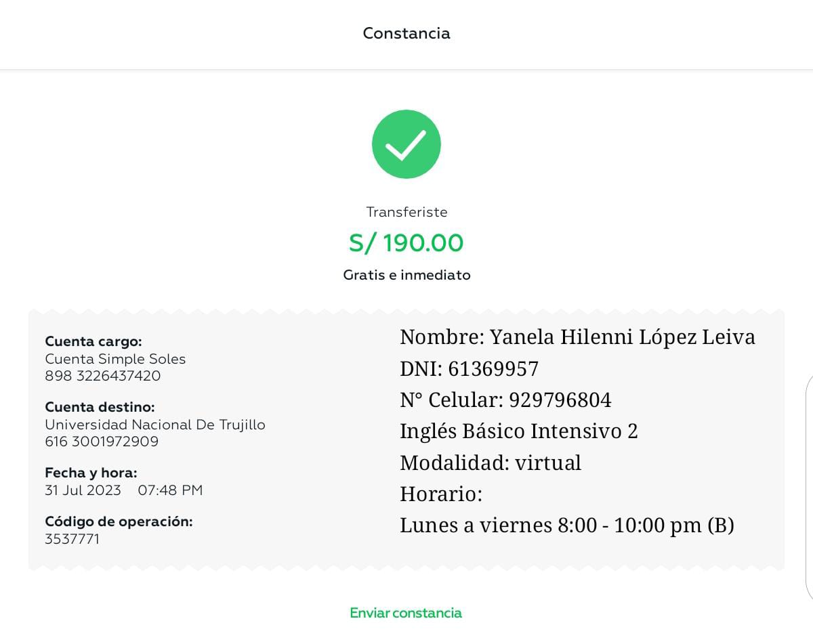Click the Nombre line with Yanela's name
Image resolution: width=813 pixels, height=644 pixels.
(577, 337)
